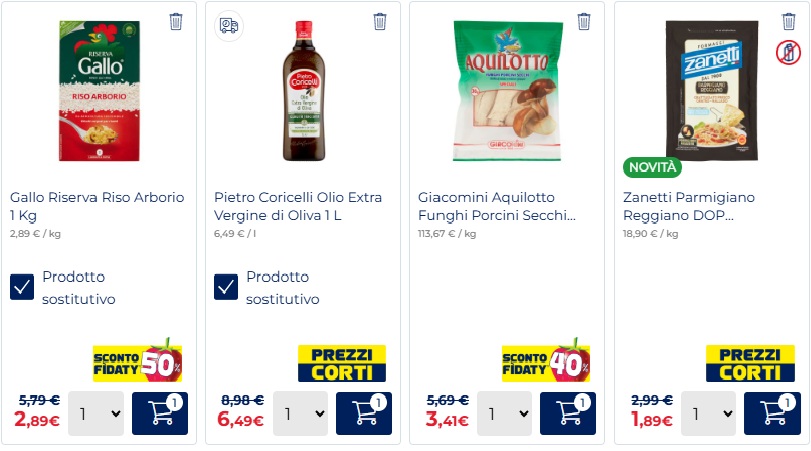Expand quantity selector for Funghi Porcini
This screenshot has width=811, height=451.
[504, 413]
